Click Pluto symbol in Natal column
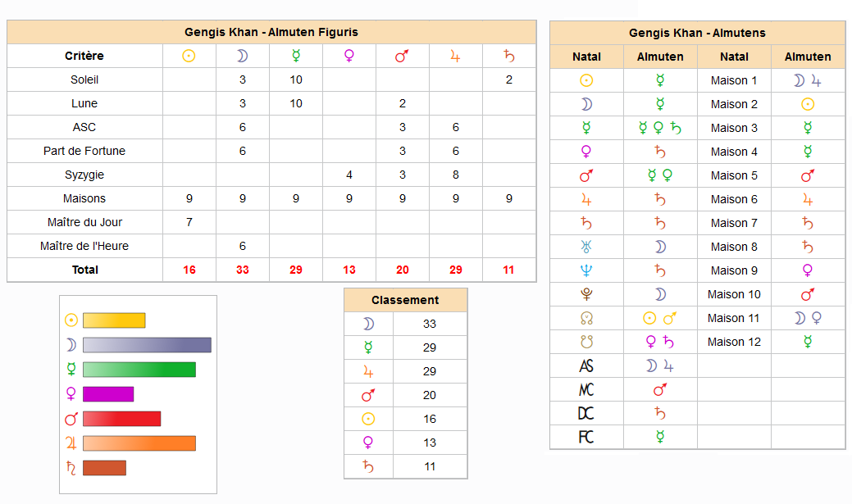Viewport: 852px width, 504px height. (586, 294)
